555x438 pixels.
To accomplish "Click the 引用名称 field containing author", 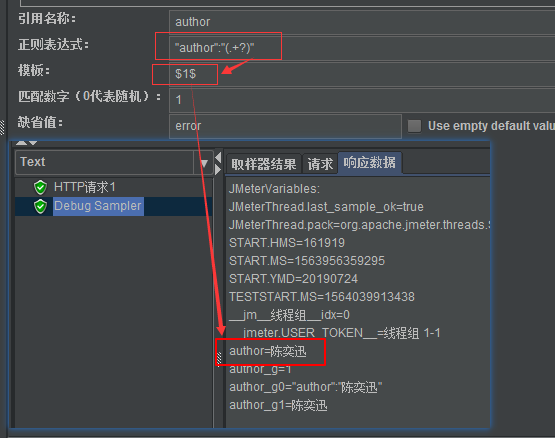I will (362, 22).
